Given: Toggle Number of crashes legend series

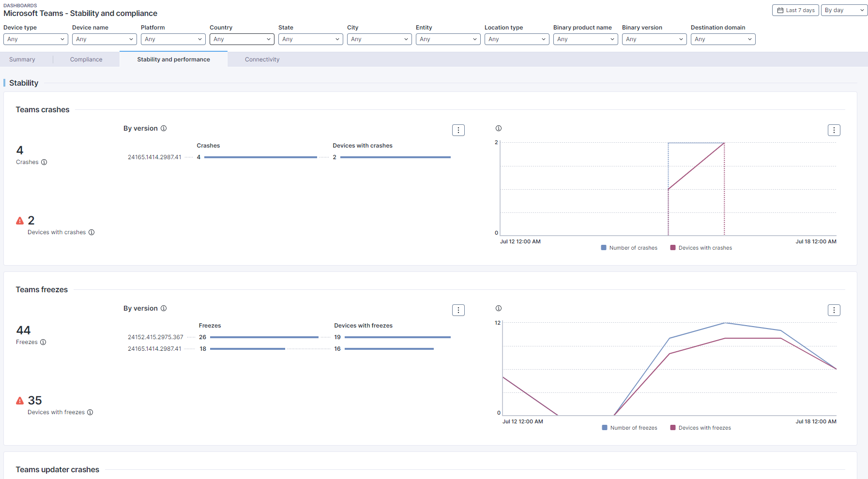Looking at the screenshot, I should [629, 248].
